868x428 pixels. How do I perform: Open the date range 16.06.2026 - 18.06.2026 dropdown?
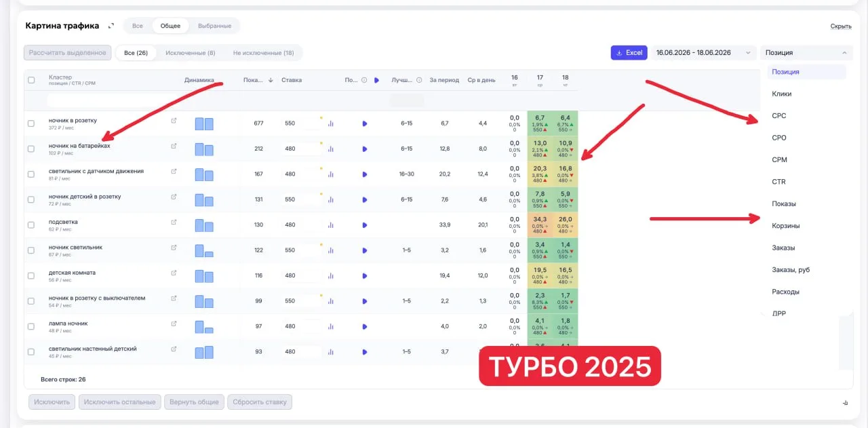[705, 52]
